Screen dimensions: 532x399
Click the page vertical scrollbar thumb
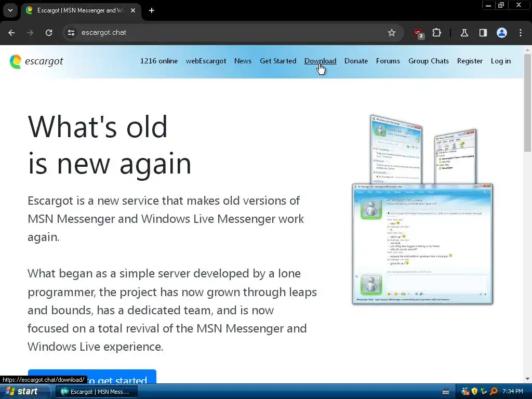528,102
